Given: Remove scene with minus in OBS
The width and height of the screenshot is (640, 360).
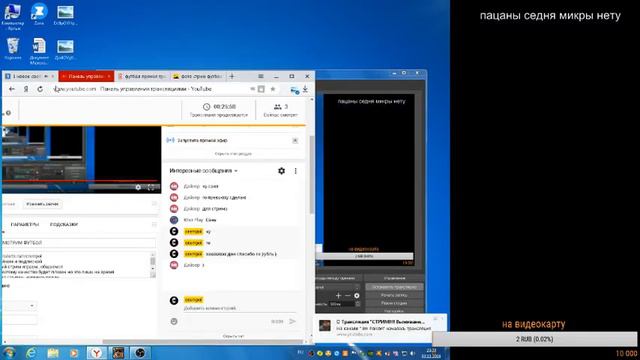Looking at the screenshot, I should (x=348, y=296).
